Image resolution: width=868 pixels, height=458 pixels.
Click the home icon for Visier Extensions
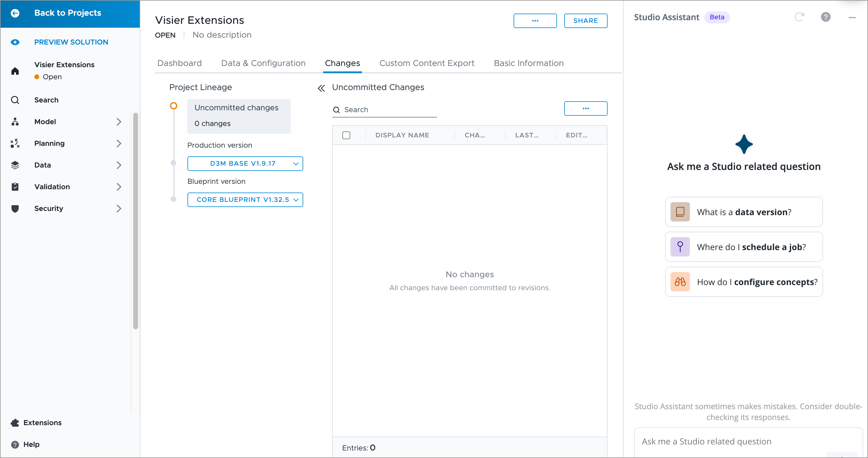15,71
